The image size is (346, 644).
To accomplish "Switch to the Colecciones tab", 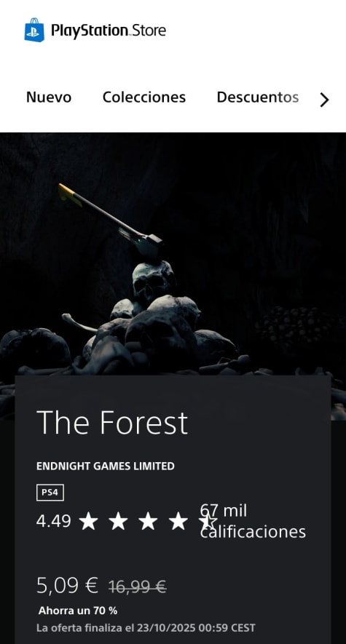I will [x=143, y=98].
